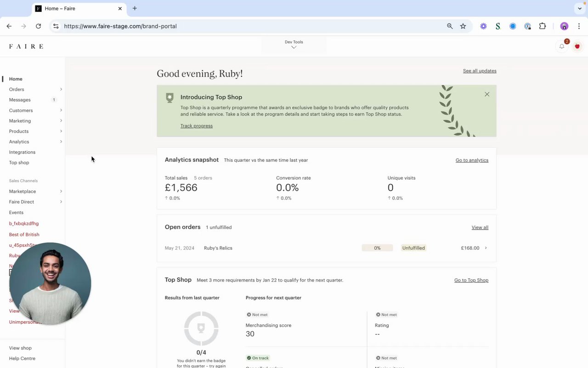Select Integrations in the sidebar
This screenshot has width=588, height=368.
(22, 152)
